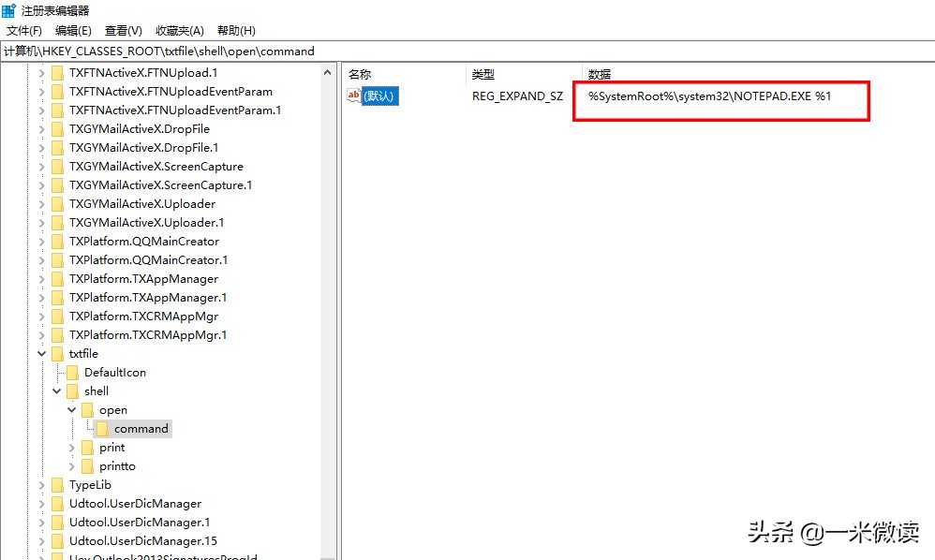
Task: Click the TXPlatform.TXAppManager folder icon
Action: [57, 279]
